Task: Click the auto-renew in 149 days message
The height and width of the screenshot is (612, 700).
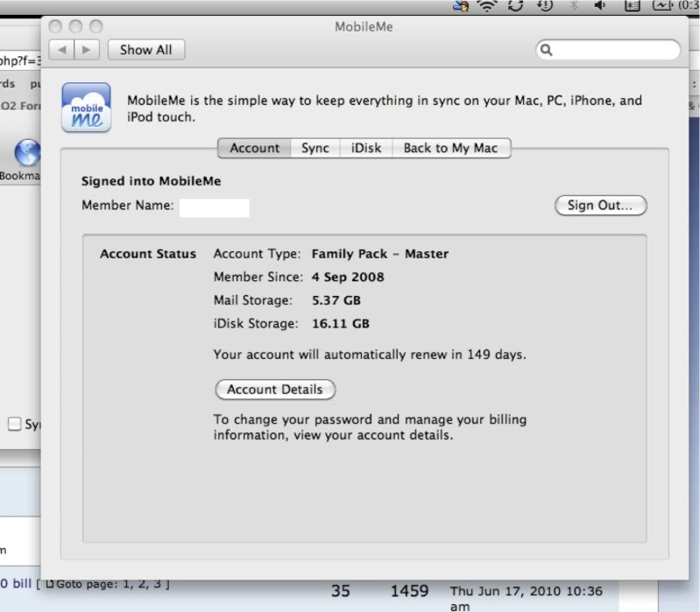Action: click(370, 355)
